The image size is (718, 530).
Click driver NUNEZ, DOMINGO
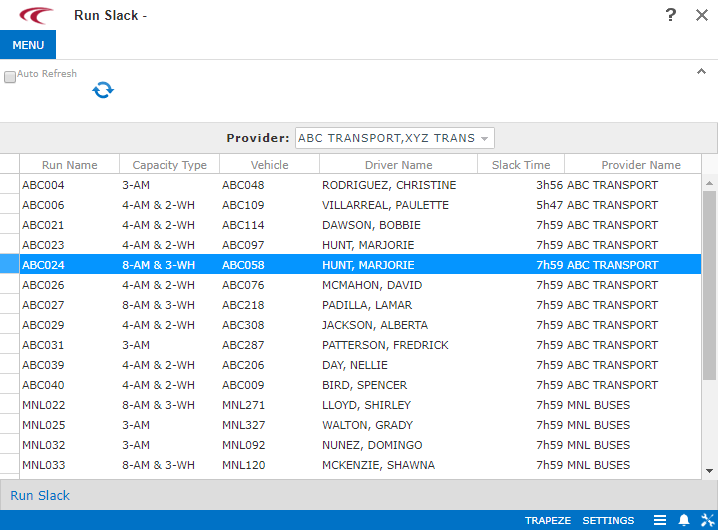pos(372,445)
